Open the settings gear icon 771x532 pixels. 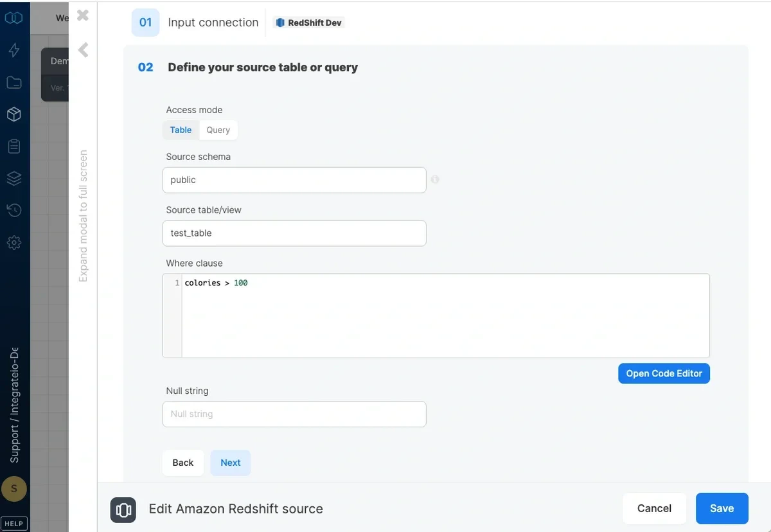[14, 242]
